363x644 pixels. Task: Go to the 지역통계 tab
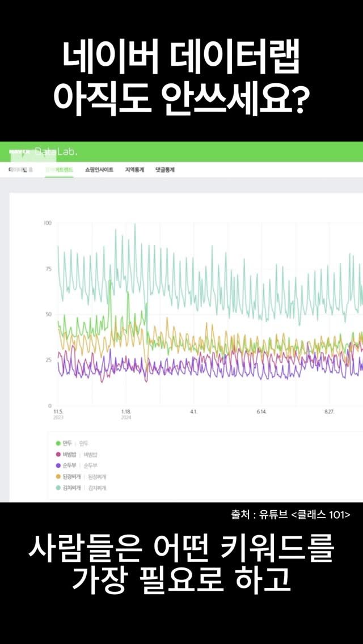click(x=134, y=170)
